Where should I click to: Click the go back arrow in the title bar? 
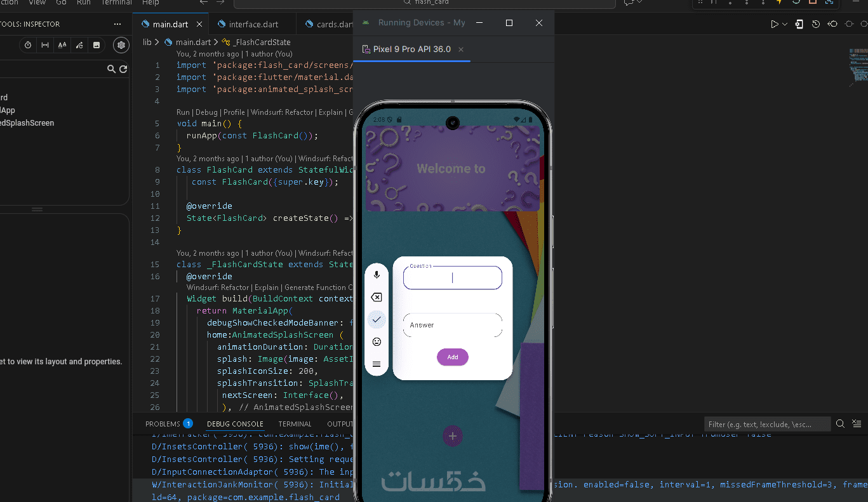click(204, 3)
